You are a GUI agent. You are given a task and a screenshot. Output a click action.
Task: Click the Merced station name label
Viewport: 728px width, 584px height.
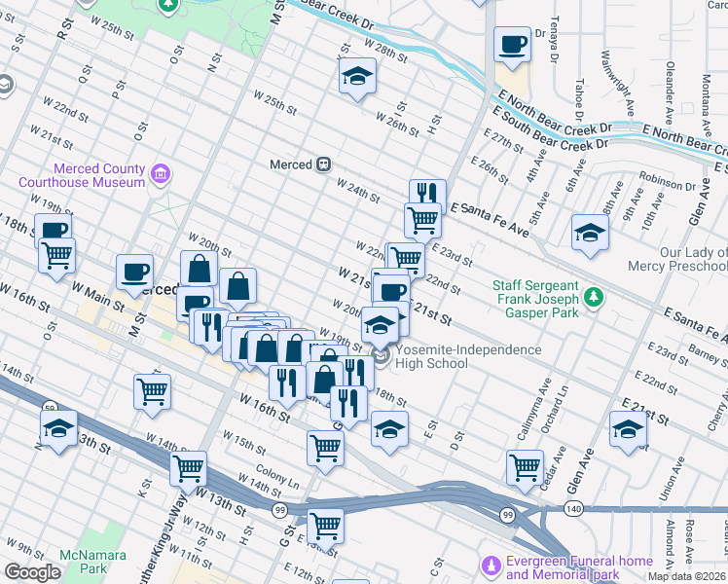click(x=291, y=164)
